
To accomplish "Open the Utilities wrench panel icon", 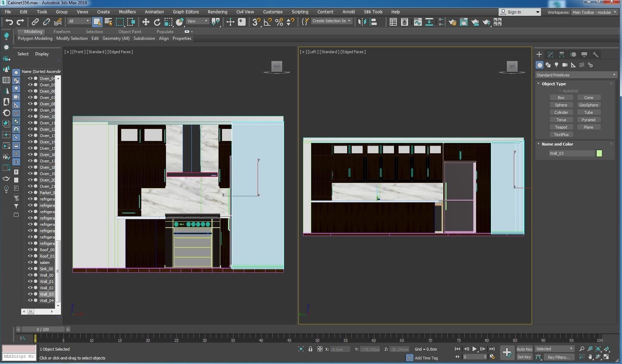I will coord(596,54).
